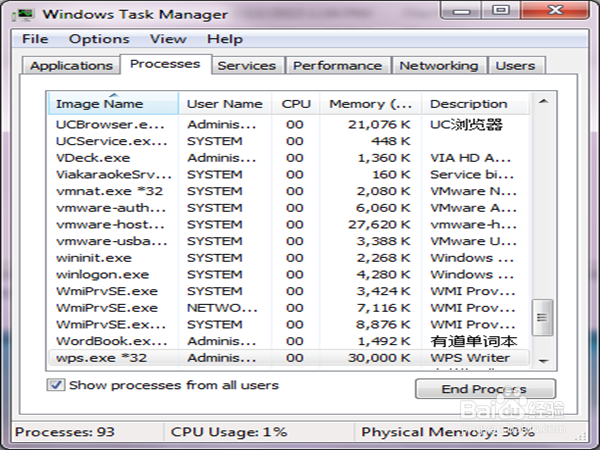Screen dimensions: 600x450
Task: Click the vmware-h... description
Action: (x=473, y=224)
